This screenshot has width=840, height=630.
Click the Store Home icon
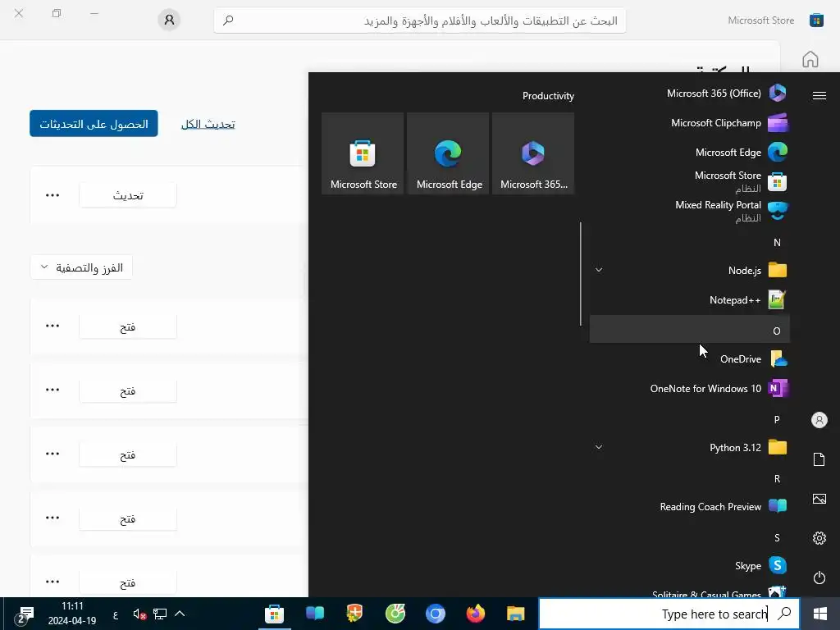[810, 59]
